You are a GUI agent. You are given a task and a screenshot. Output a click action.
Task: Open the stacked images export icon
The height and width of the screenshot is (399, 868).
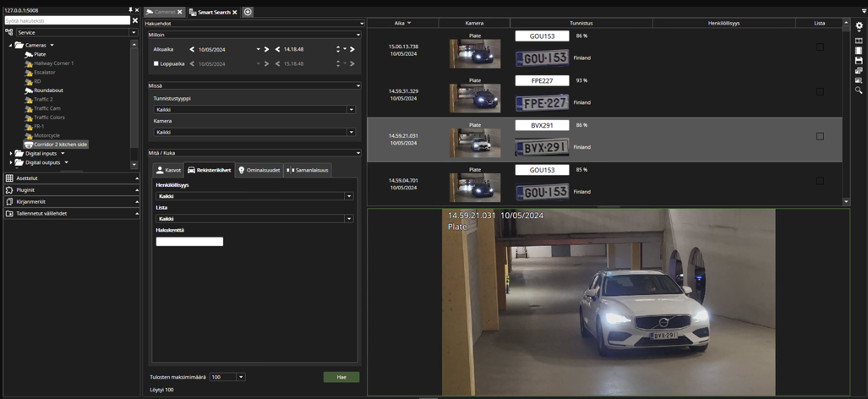[x=859, y=70]
